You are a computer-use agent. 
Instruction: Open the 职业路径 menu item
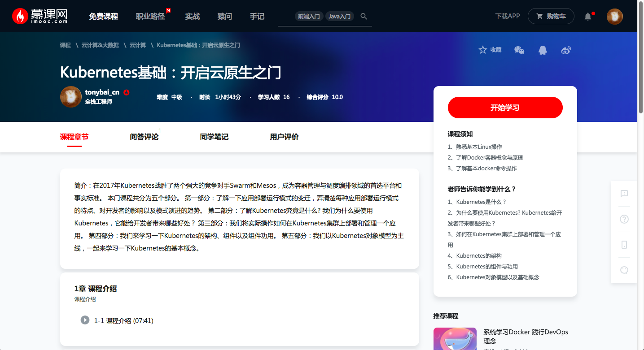point(150,16)
